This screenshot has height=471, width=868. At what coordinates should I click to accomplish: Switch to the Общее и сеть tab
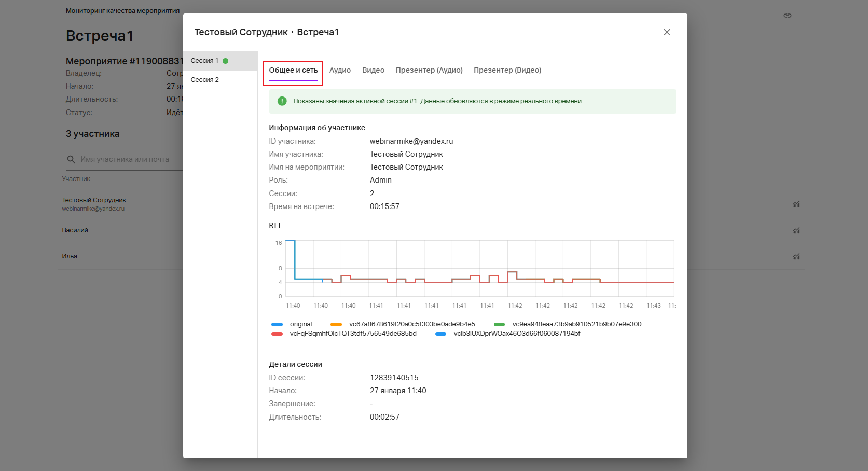pyautogui.click(x=293, y=71)
